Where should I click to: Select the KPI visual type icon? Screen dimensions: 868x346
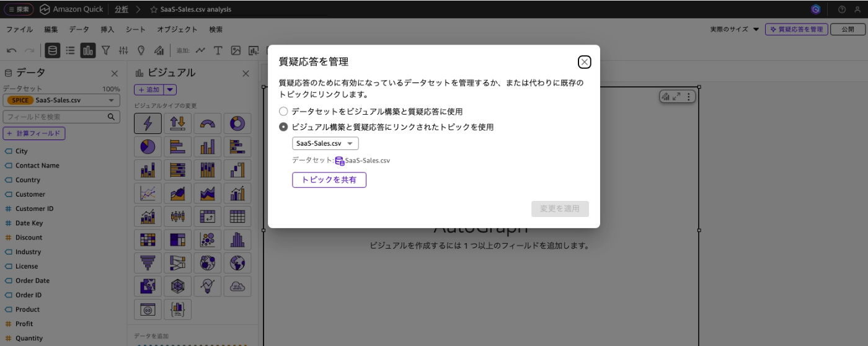(x=178, y=123)
